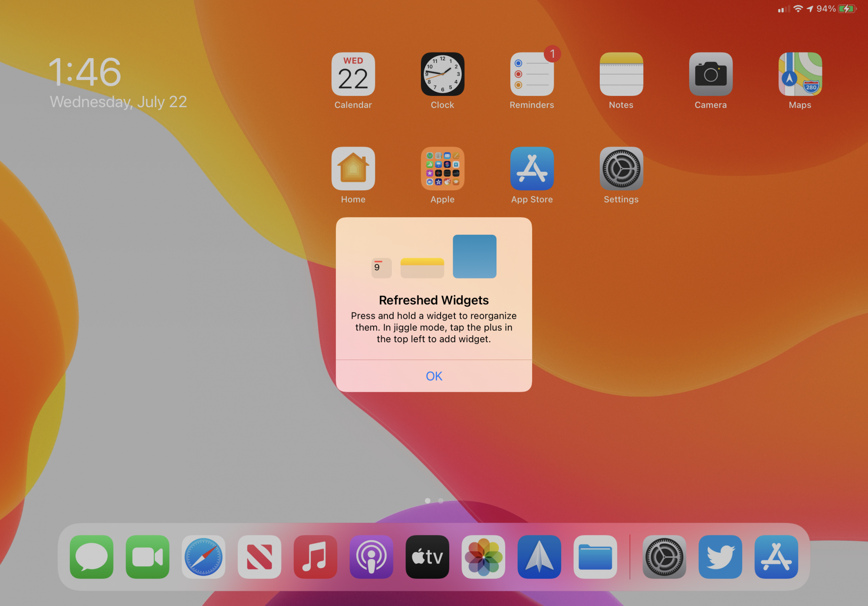
Task: Open FaceTime in the dock
Action: tap(148, 557)
